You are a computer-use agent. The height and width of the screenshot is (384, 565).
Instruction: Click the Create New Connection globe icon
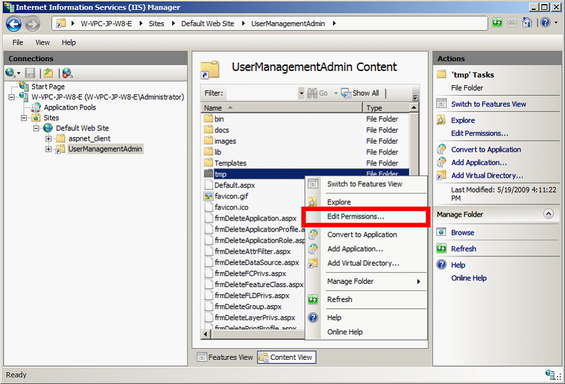tap(10, 73)
